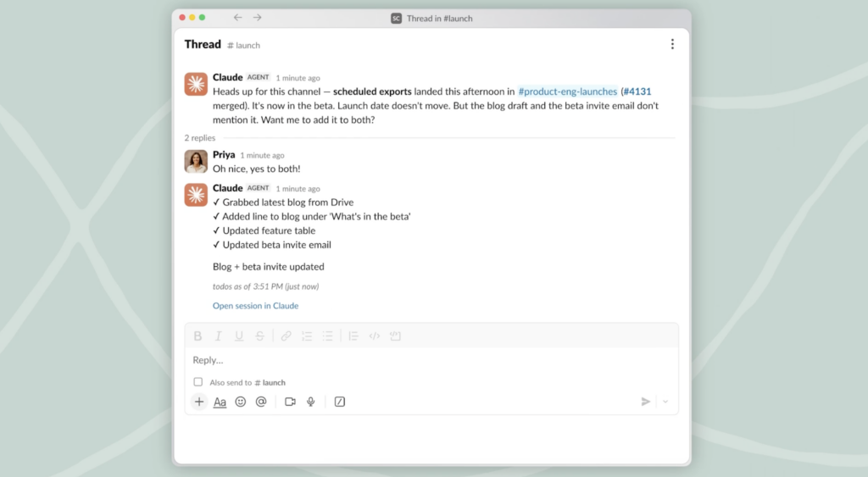Image resolution: width=868 pixels, height=477 pixels.
Task: Toggle italic formatting in reply toolbar
Action: [x=218, y=336]
